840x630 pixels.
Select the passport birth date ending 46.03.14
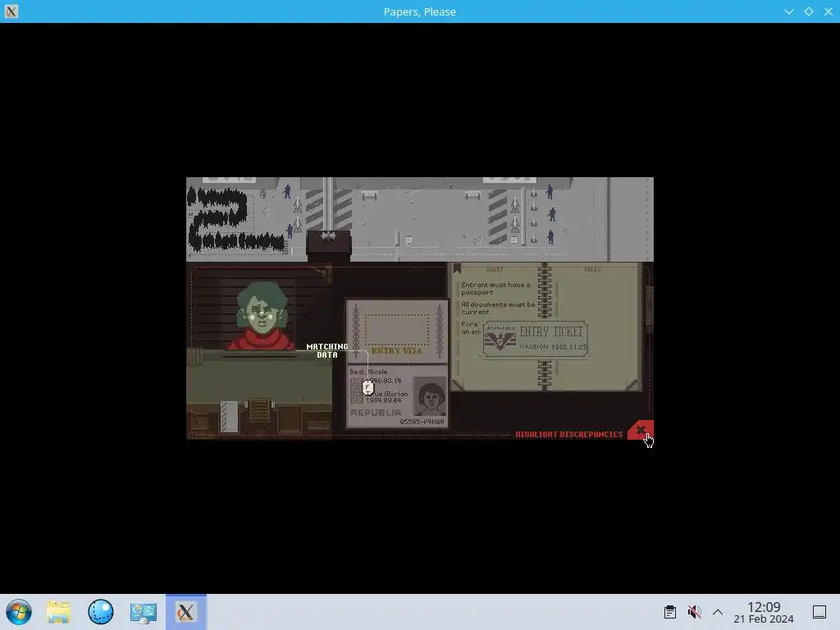coord(384,381)
